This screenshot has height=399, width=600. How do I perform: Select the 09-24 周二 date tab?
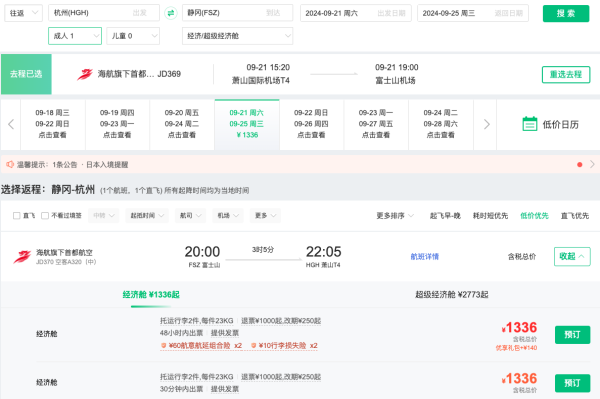coord(441,124)
